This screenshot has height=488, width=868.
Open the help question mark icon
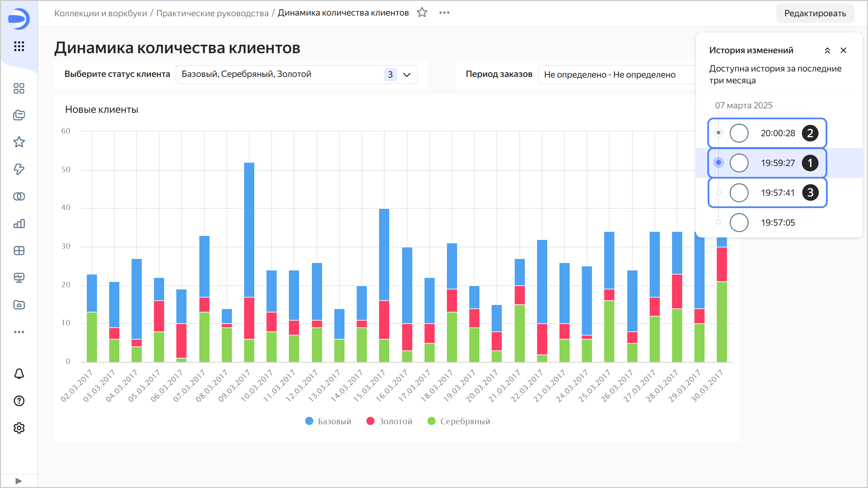pyautogui.click(x=19, y=401)
